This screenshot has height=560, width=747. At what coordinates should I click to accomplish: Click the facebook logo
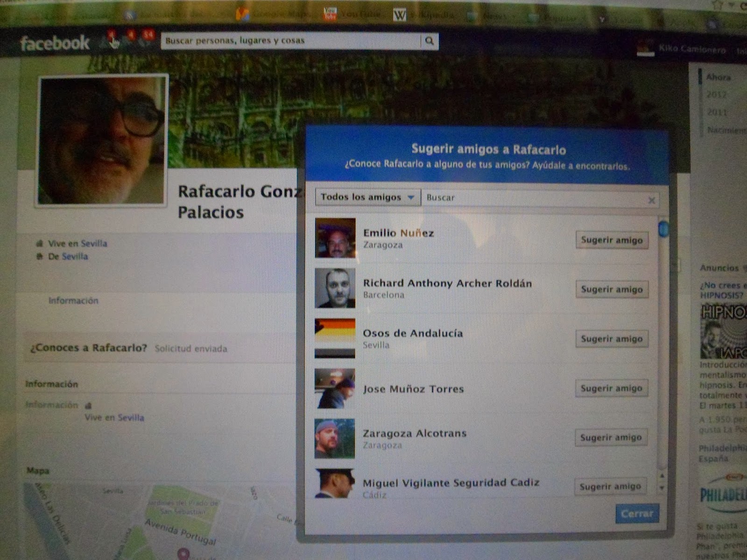[x=54, y=43]
